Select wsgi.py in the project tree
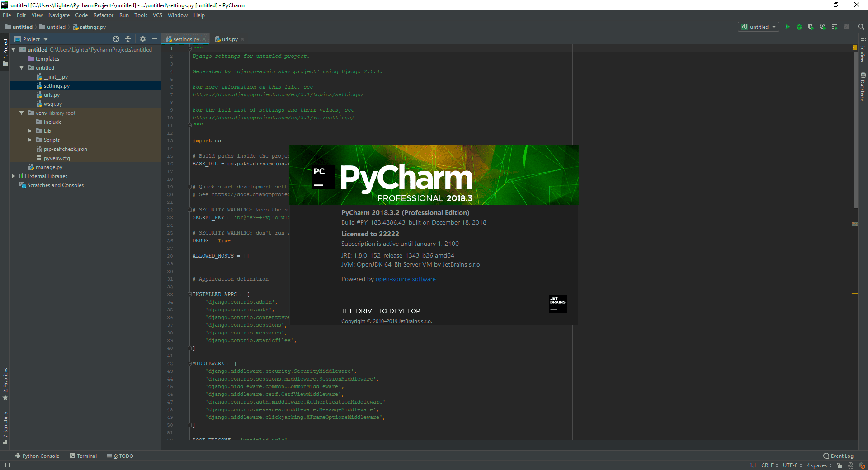This screenshot has width=868, height=470. pos(49,104)
